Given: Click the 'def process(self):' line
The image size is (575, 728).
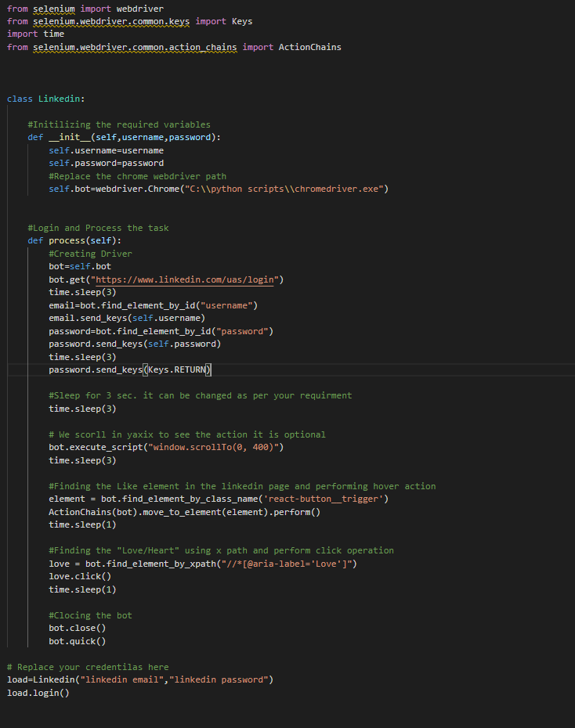Looking at the screenshot, I should click(74, 240).
